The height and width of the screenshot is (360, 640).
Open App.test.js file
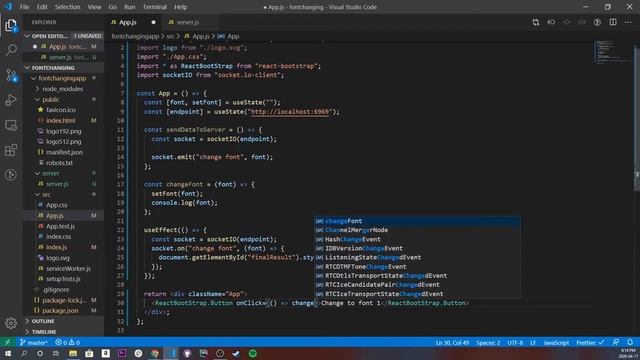[60, 226]
